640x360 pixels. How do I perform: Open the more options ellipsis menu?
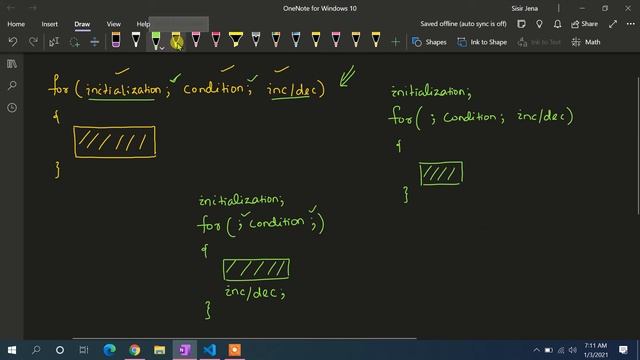[x=630, y=24]
